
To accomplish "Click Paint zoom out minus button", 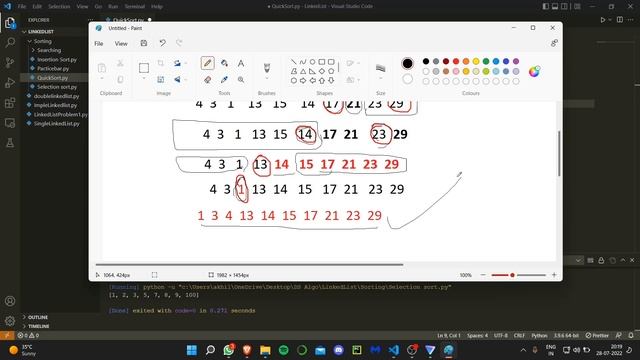I will (x=483, y=275).
